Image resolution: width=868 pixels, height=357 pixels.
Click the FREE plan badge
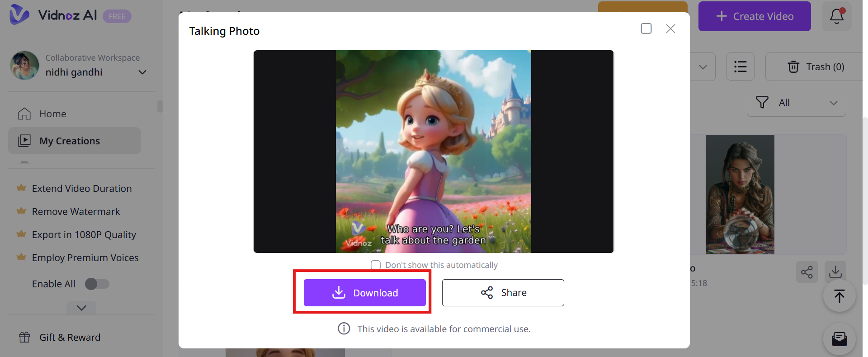point(117,16)
